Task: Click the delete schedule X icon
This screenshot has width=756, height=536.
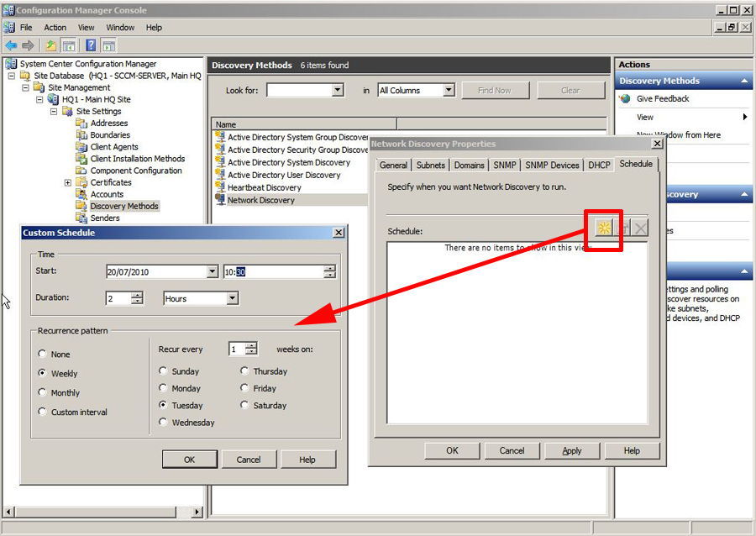Action: coord(640,228)
